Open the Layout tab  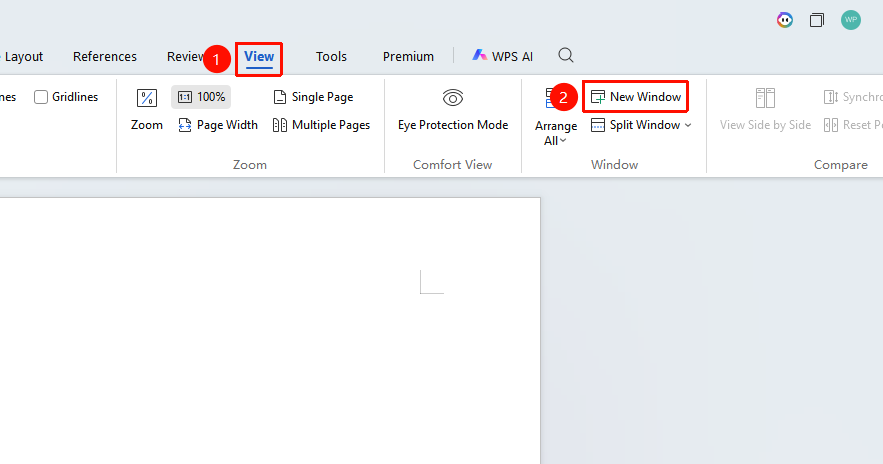(24, 57)
